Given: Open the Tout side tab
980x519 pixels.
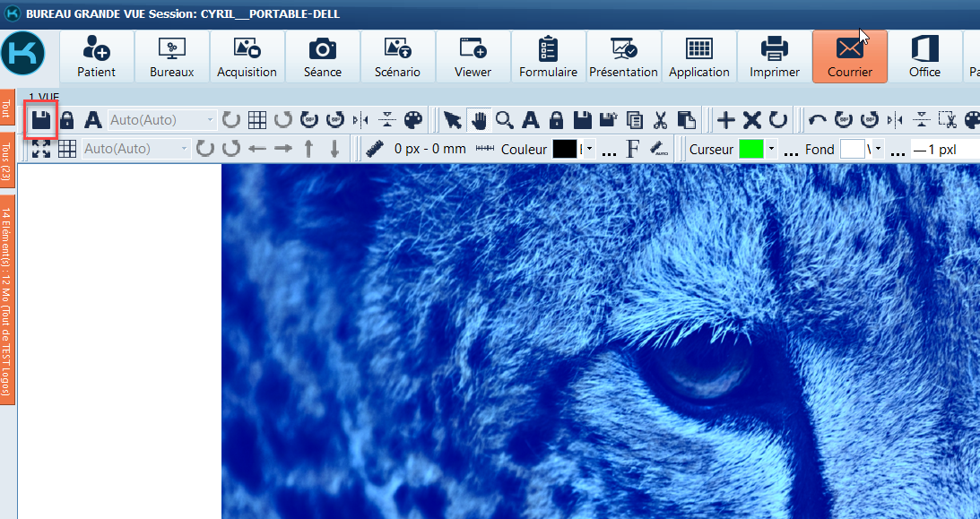Looking at the screenshot, I should pos(7,109).
